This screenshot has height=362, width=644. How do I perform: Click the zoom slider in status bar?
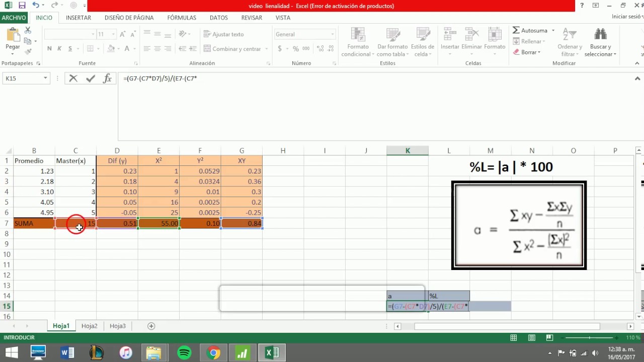coord(590,338)
